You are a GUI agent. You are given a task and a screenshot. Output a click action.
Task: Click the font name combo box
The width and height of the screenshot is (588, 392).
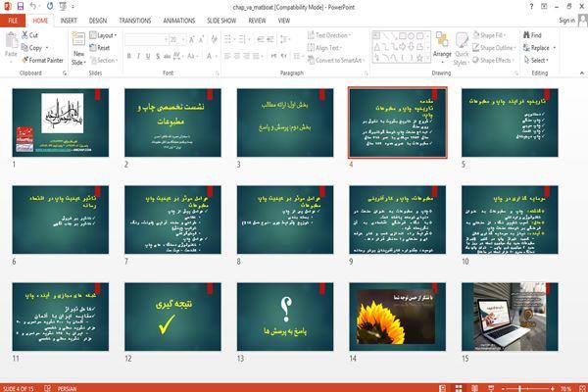146,39
